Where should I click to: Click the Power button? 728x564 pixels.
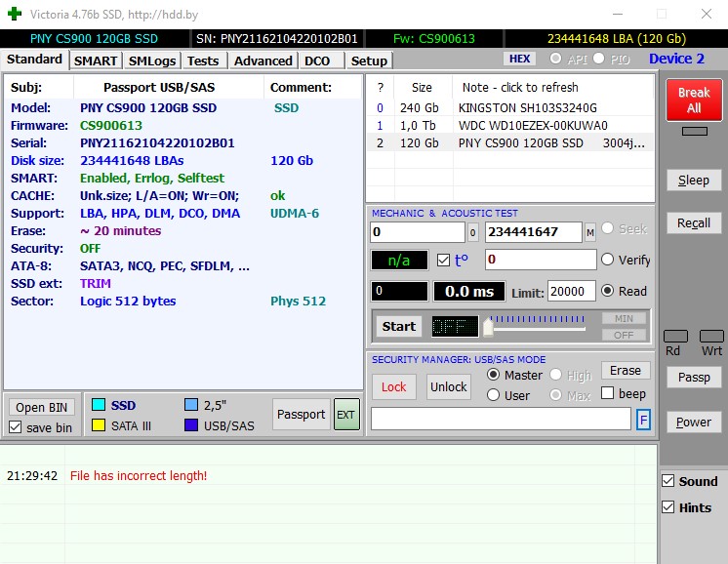(x=694, y=422)
